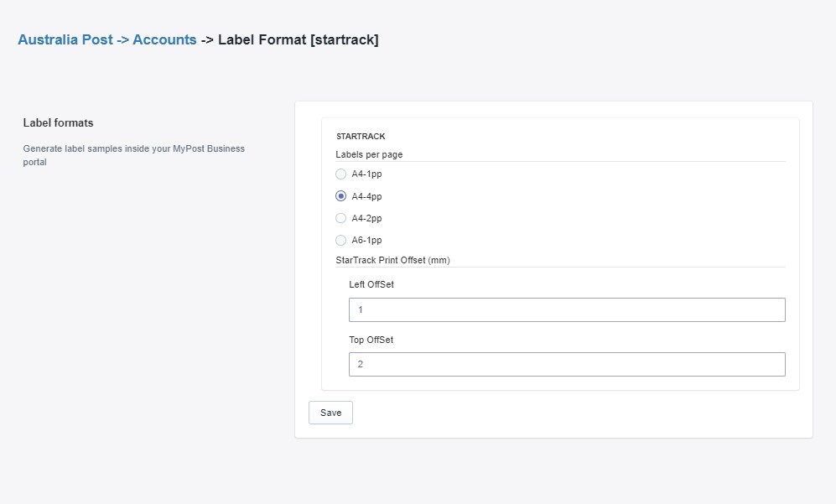Image resolution: width=836 pixels, height=504 pixels.
Task: Select the A4-1pp radio button
Action: 340,174
